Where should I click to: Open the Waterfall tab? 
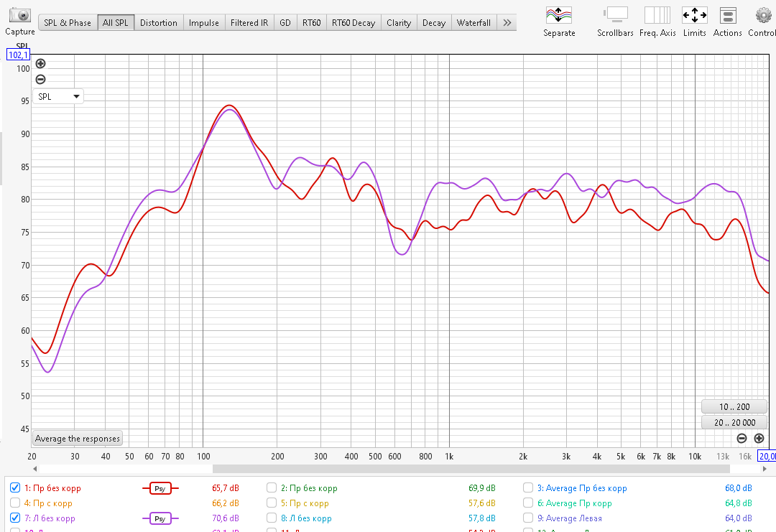pos(474,23)
